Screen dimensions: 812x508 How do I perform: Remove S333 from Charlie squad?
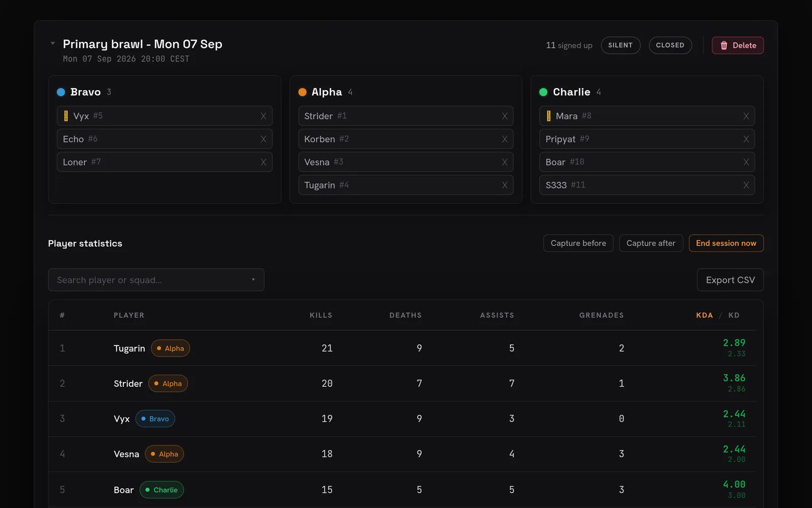pos(746,185)
